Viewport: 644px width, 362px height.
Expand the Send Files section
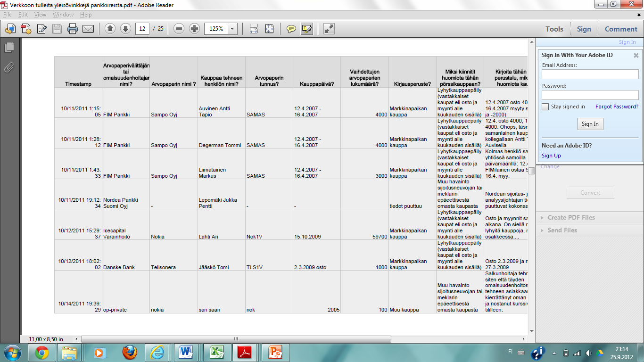tap(562, 230)
